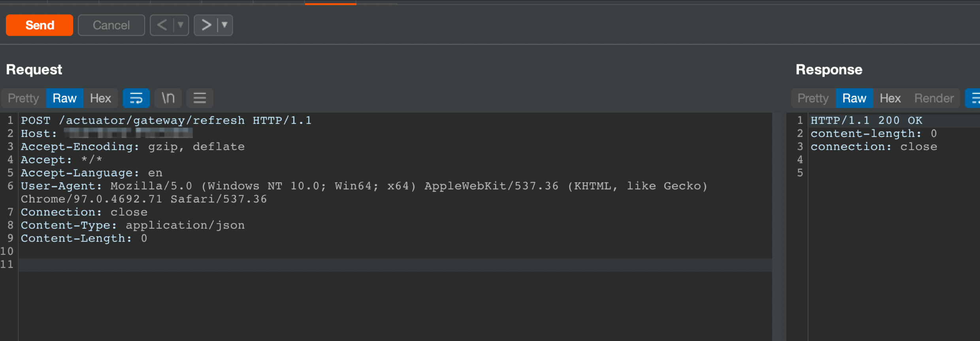Toggle show non-printable characters (\n) in Request
Image resolution: width=980 pixels, height=341 pixels.
168,98
